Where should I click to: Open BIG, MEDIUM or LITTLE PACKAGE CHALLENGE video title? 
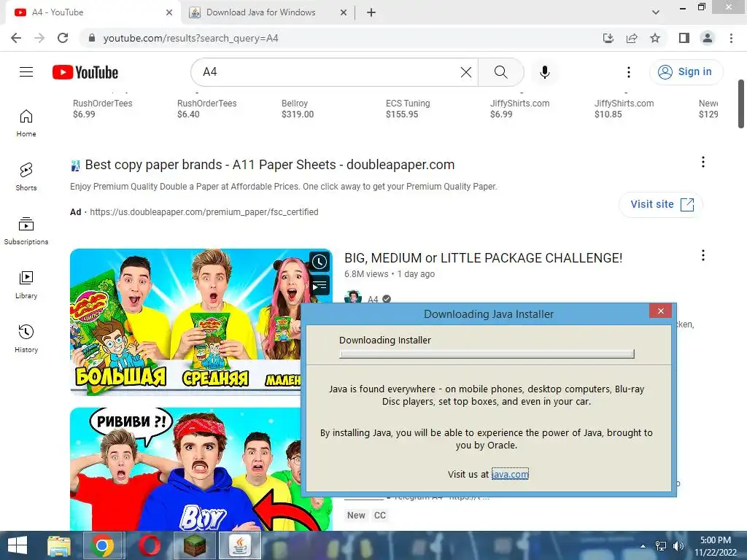point(483,258)
